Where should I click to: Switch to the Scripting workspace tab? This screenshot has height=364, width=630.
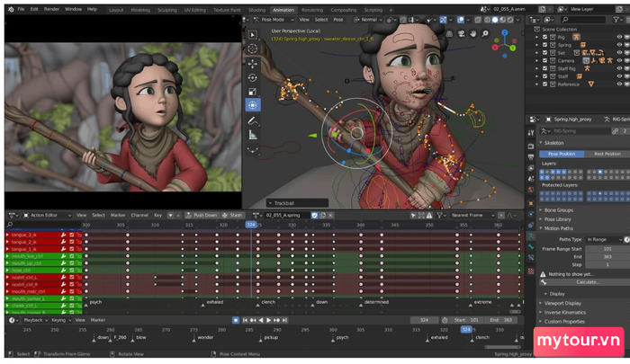click(x=373, y=10)
